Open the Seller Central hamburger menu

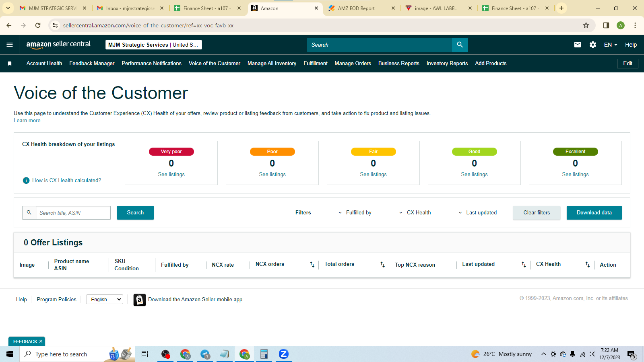10,45
